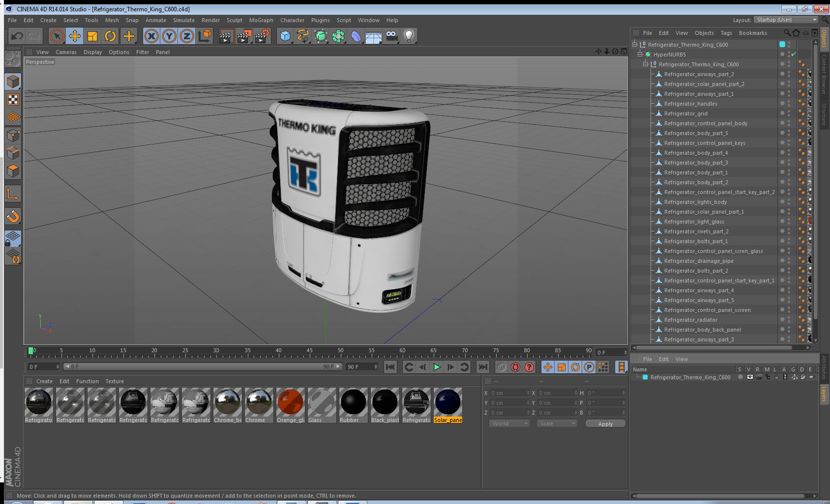The image size is (830, 504).
Task: Activate the Move tool
Action: coord(75,36)
